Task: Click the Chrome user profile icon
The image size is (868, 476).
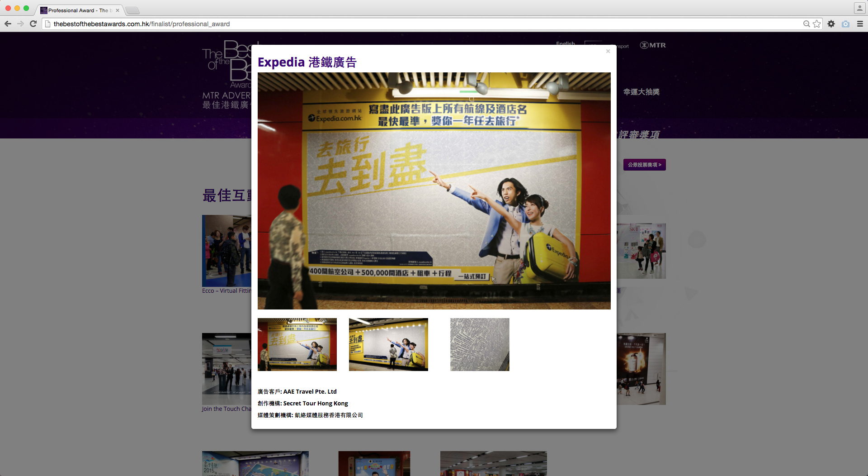Action: pyautogui.click(x=859, y=8)
